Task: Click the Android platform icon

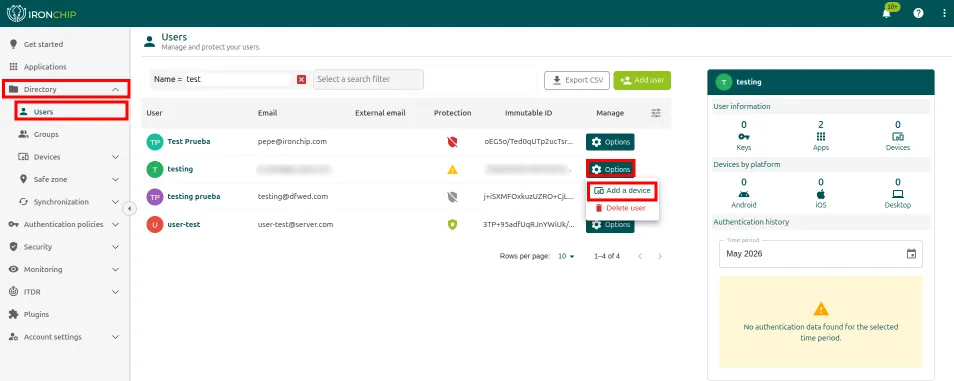Action: click(x=743, y=194)
